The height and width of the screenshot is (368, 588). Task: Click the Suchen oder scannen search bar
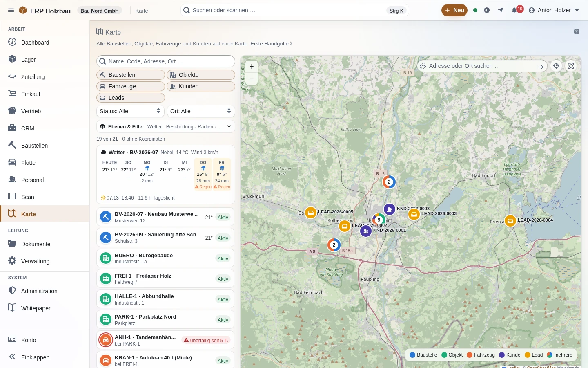[294, 10]
